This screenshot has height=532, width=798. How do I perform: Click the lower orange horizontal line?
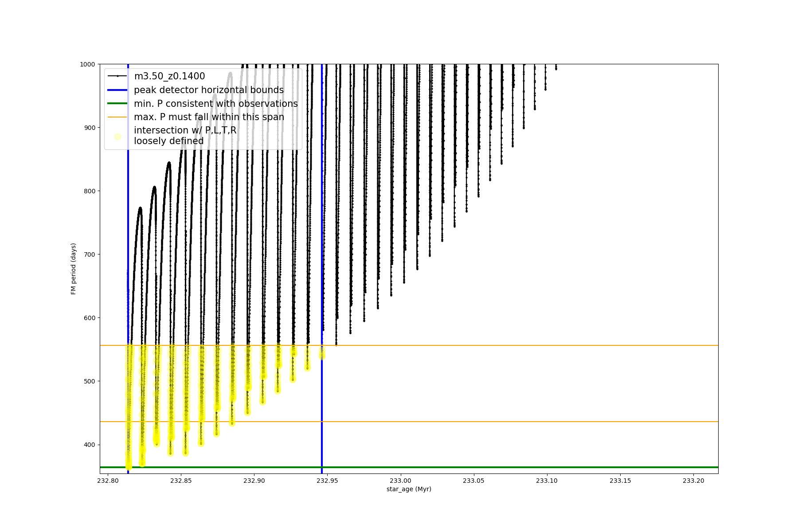click(488, 422)
